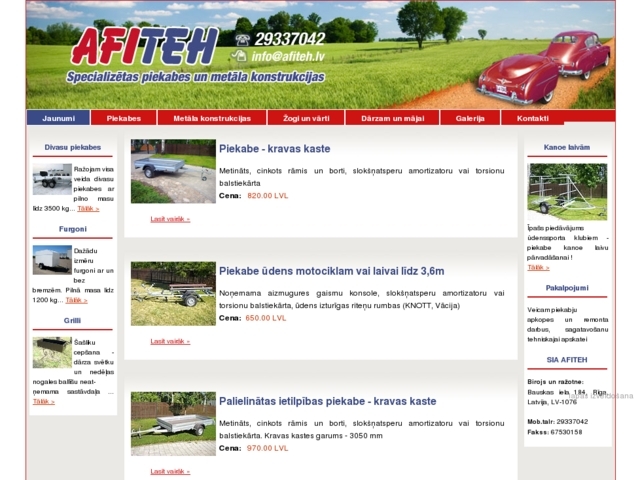
Task: Follow the Tālāk link under Furgoni
Action: pyautogui.click(x=76, y=300)
